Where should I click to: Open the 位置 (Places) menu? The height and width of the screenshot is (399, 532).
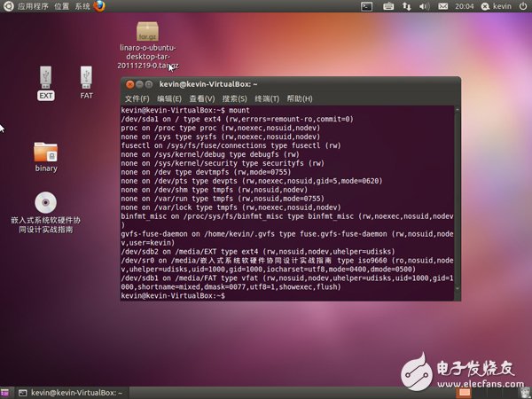(x=61, y=6)
